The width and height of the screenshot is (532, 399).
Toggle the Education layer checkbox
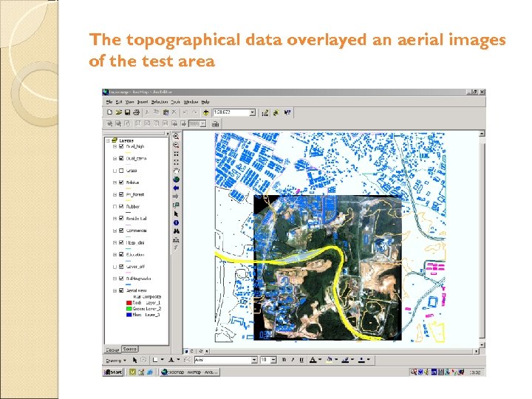pos(121,254)
